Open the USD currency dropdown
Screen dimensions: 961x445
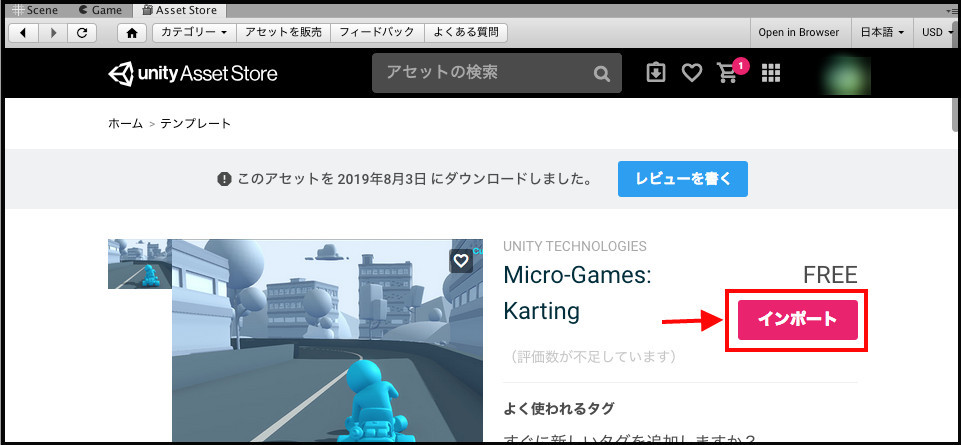(936, 32)
